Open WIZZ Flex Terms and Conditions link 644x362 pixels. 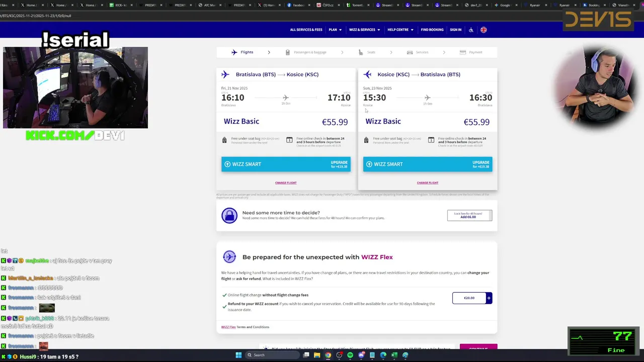tap(245, 327)
